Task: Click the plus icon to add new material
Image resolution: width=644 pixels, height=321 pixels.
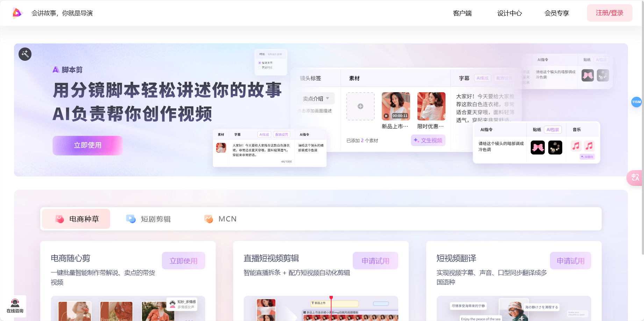Action: [360, 106]
